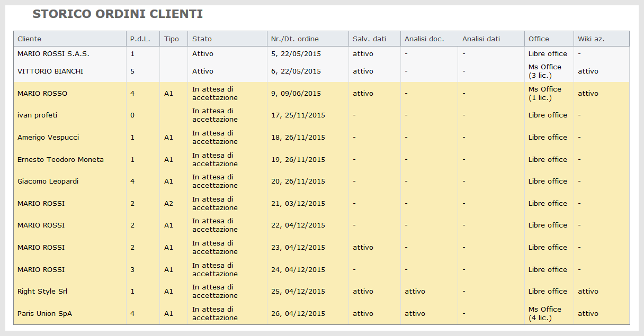Select the Analisi doc. column header
The image size is (644, 336).
[x=429, y=39]
